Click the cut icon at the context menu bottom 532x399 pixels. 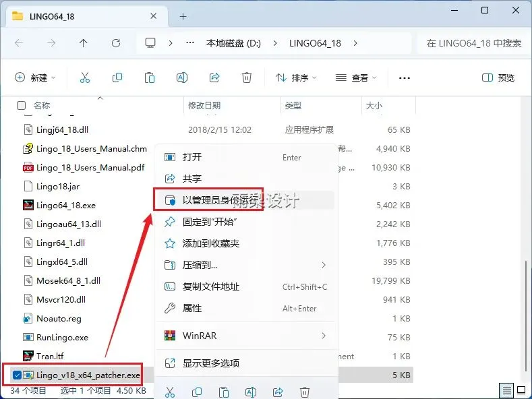click(x=170, y=392)
